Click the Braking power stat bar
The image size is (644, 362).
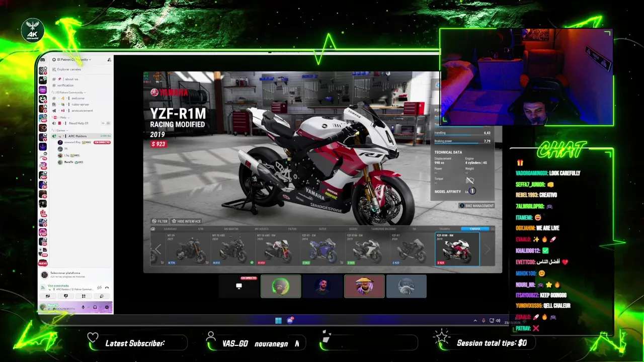tap(462, 143)
